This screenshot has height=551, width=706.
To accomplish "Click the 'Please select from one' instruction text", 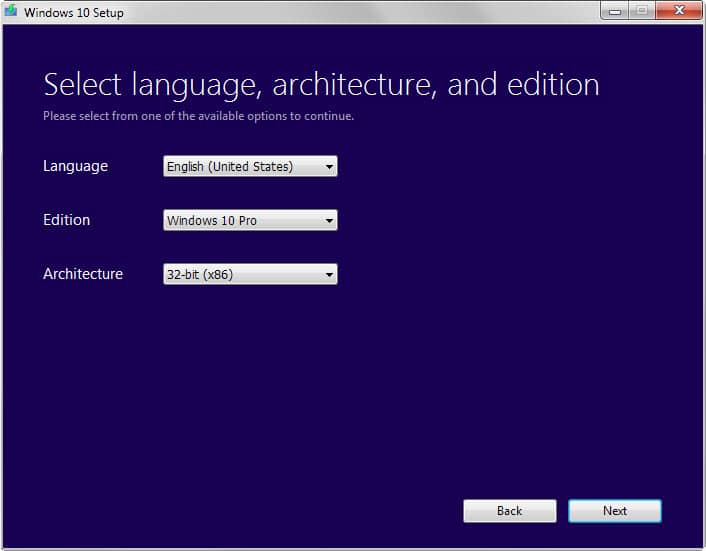I will pyautogui.click(x=198, y=116).
